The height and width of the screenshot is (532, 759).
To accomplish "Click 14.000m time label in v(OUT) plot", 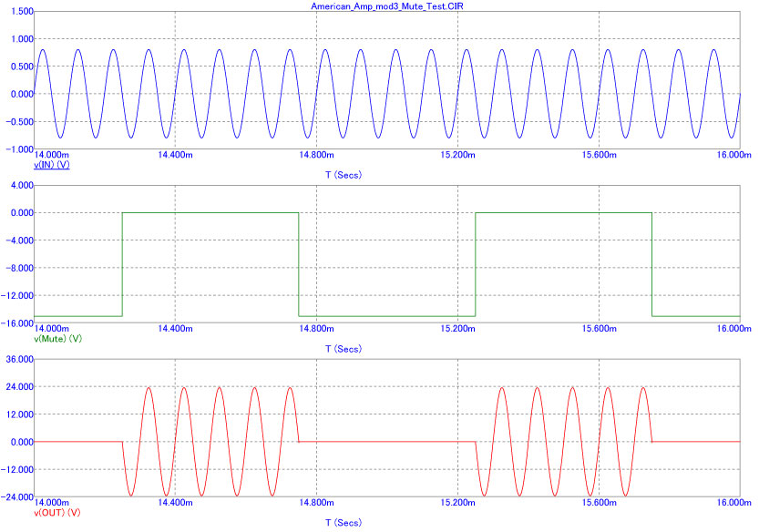I will [51, 503].
